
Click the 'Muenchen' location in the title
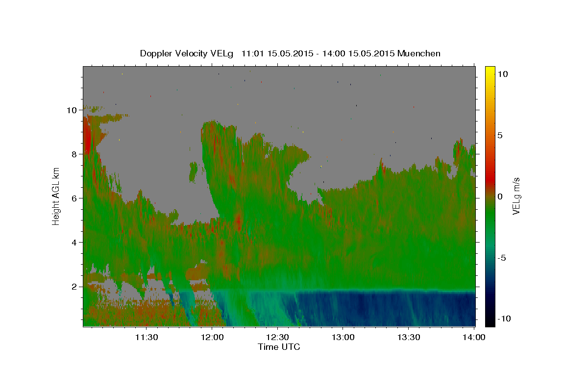pos(419,53)
